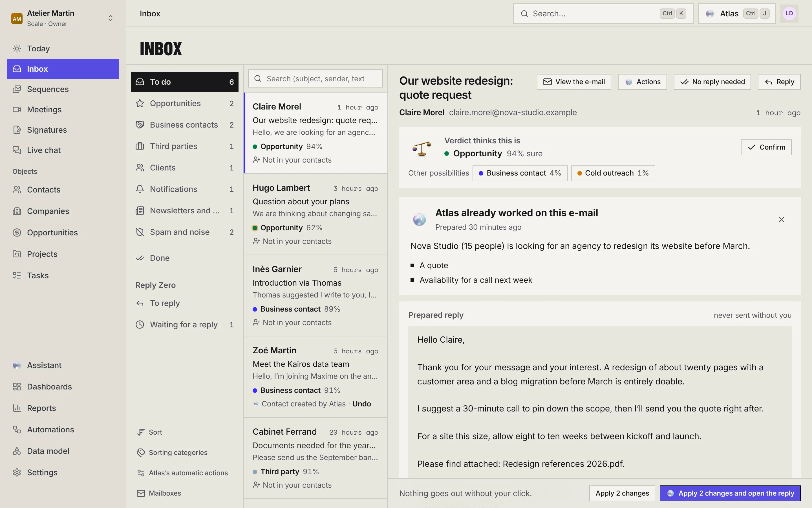Open Inès Garnier's Introduction via Thomas email
Screen dimensions: 812x508
[x=315, y=296]
